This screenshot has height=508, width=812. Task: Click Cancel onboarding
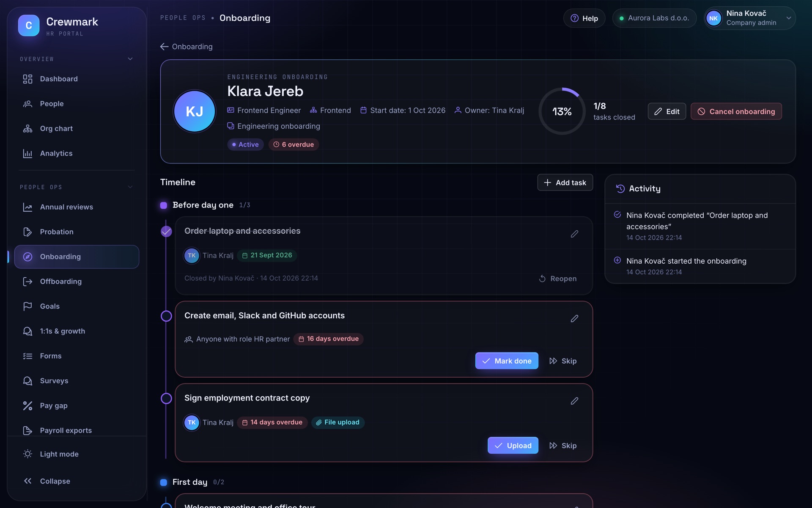point(736,111)
